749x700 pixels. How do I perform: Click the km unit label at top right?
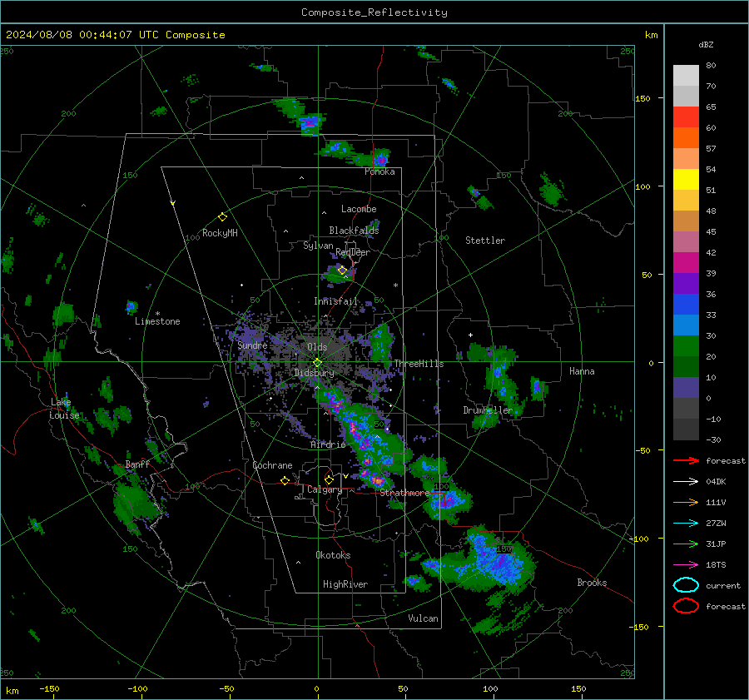click(651, 35)
